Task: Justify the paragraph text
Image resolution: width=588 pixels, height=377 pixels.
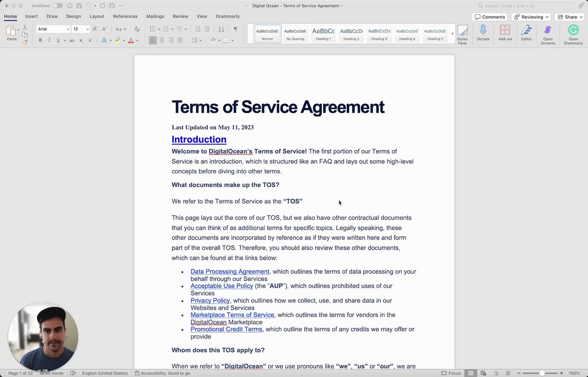Action: 180,40
